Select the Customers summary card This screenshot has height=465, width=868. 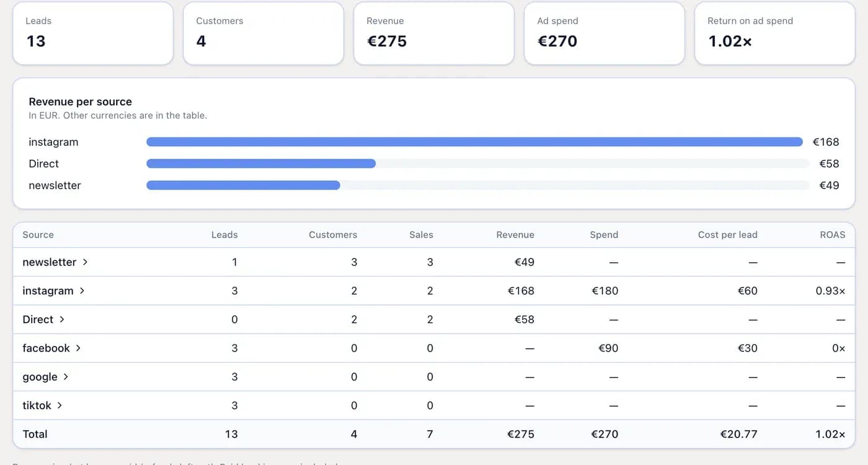coord(263,33)
